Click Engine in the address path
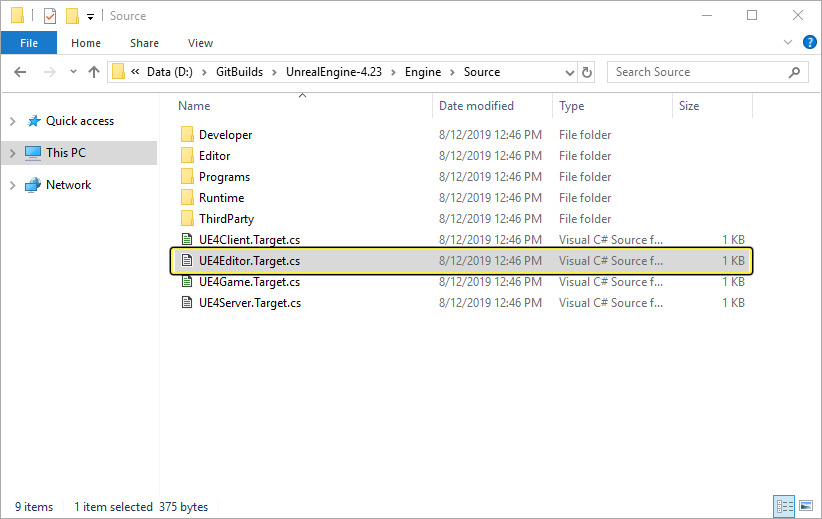The image size is (822, 519). [423, 72]
